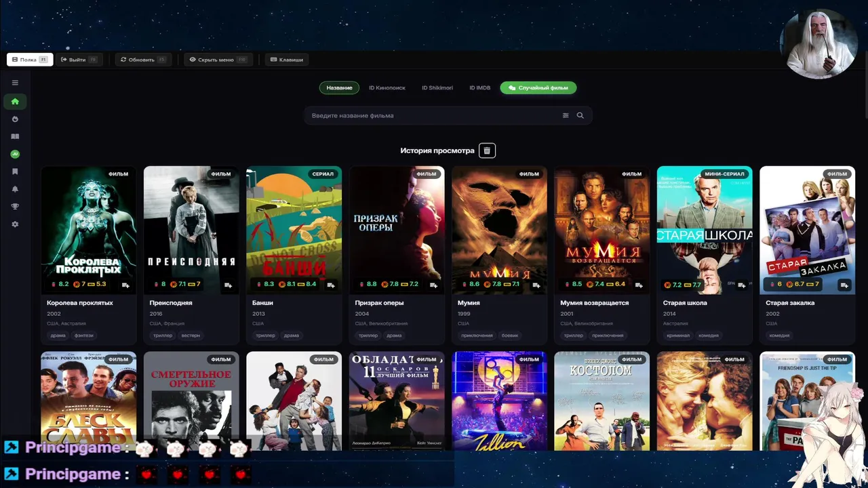Open the Костолом poster
868x488 pixels.
point(602,401)
